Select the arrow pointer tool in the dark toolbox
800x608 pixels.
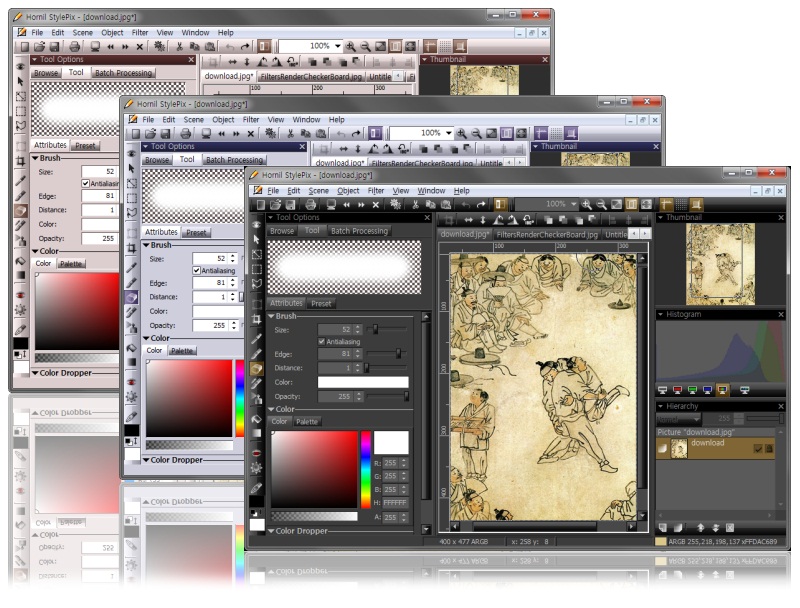pos(257,239)
